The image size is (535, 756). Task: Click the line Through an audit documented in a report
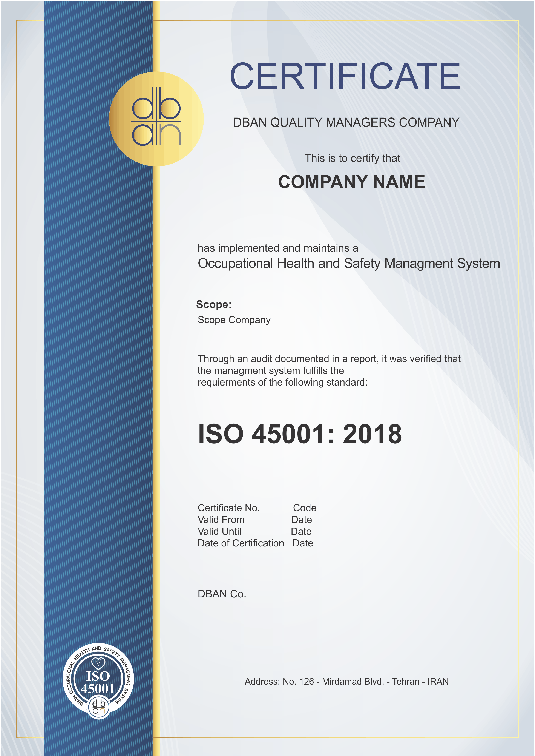pyautogui.click(x=329, y=359)
